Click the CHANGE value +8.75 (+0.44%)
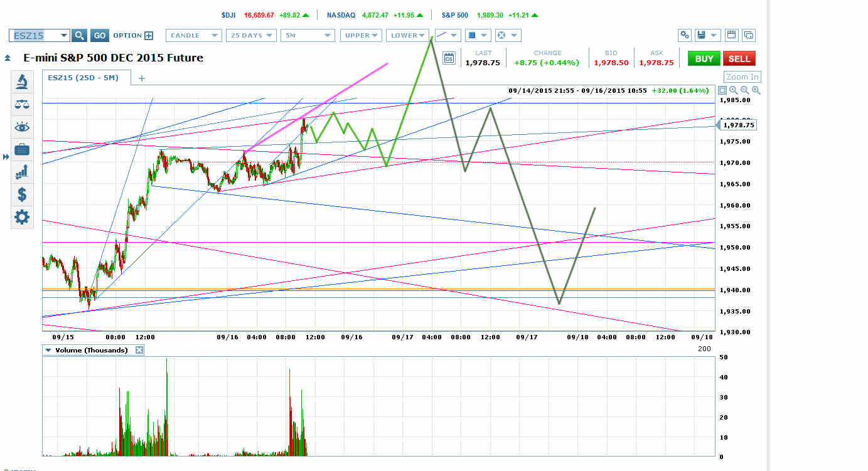The width and height of the screenshot is (868, 471). (x=547, y=63)
